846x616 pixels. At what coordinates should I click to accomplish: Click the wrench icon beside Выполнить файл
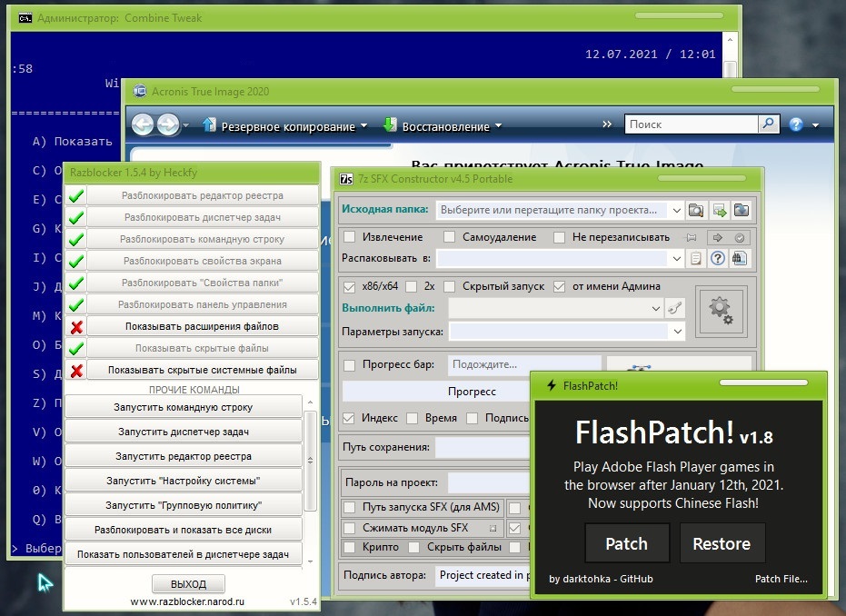click(674, 309)
